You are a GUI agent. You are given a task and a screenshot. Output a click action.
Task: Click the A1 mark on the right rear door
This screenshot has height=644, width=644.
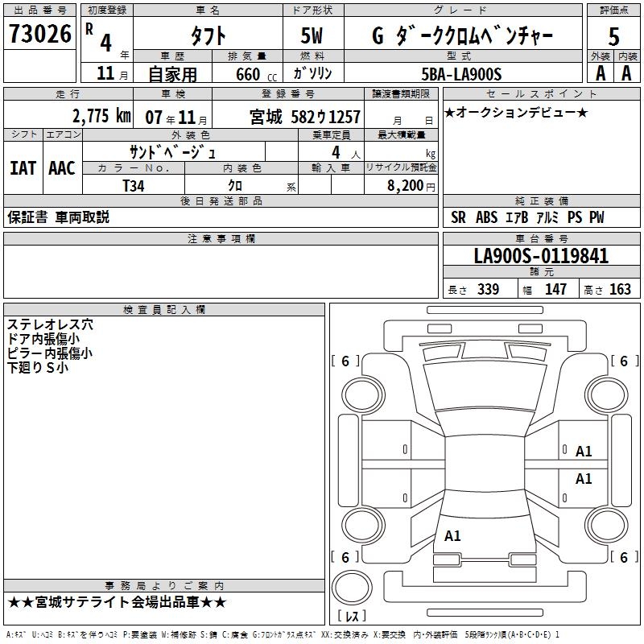coord(584,478)
